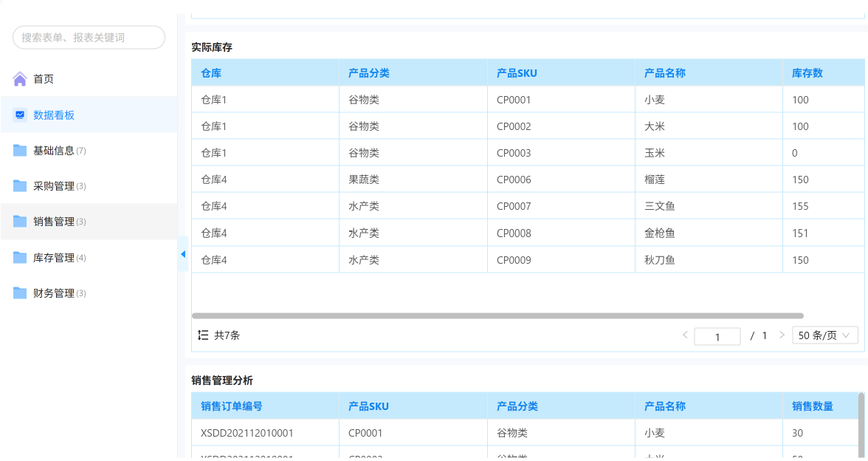The width and height of the screenshot is (868, 461).
Task: Click the list icon beside 共7条
Action: [x=203, y=335]
